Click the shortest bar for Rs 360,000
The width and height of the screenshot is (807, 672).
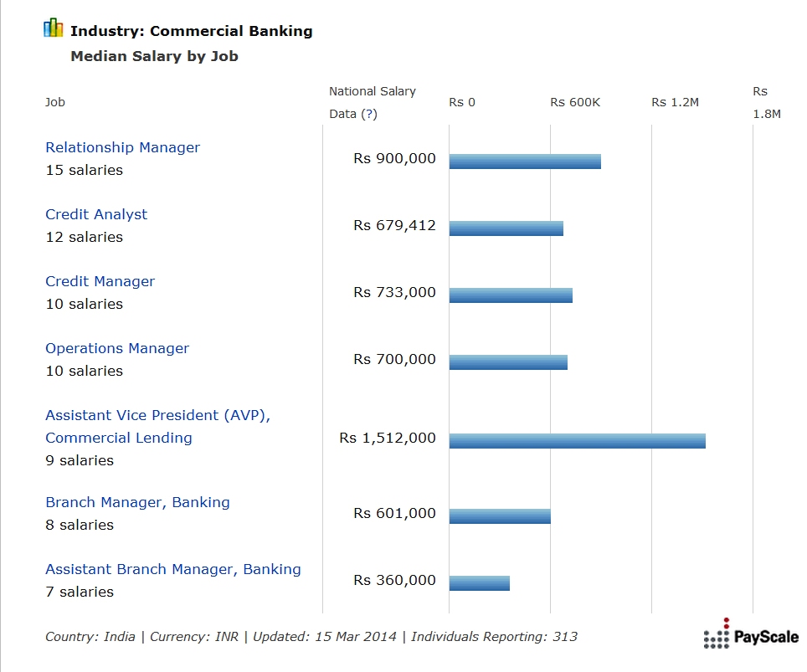coord(479,583)
